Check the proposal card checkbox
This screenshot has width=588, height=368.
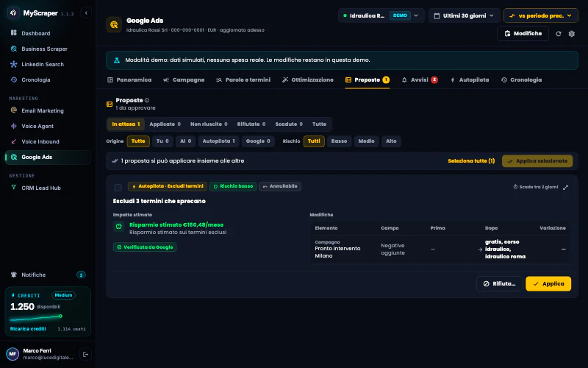pyautogui.click(x=118, y=187)
